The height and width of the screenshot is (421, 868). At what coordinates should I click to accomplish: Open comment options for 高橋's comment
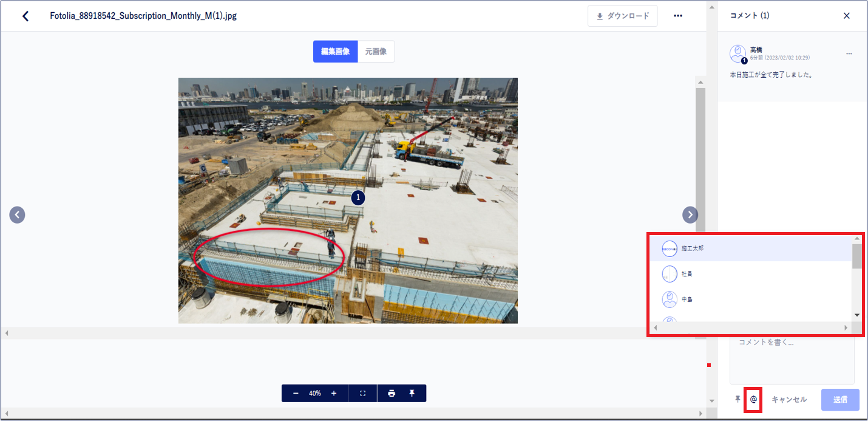(849, 53)
